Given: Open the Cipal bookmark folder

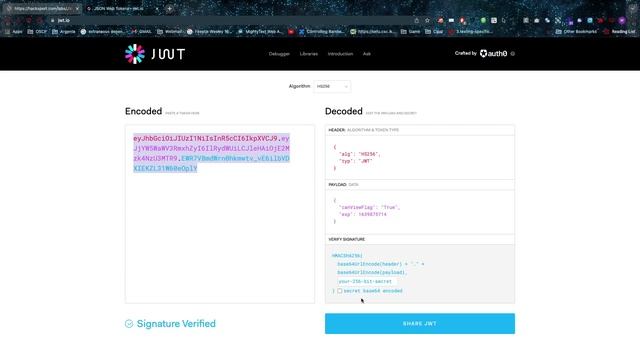Looking at the screenshot, I should (x=434, y=31).
